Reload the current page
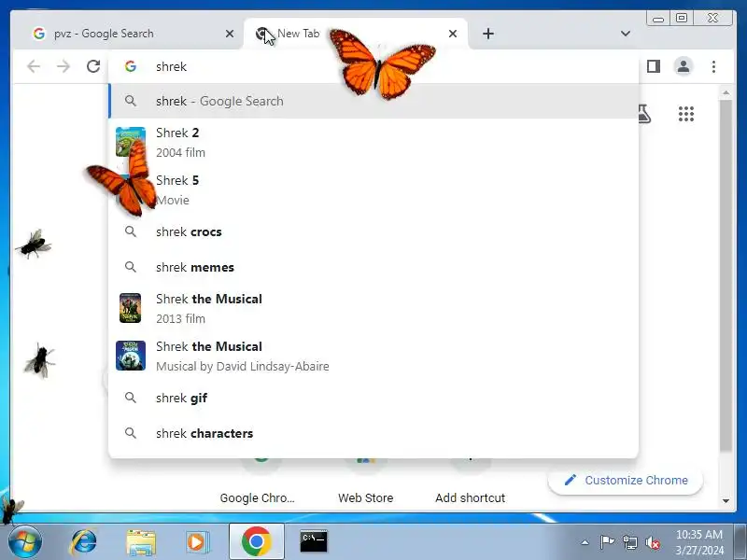 (93, 66)
